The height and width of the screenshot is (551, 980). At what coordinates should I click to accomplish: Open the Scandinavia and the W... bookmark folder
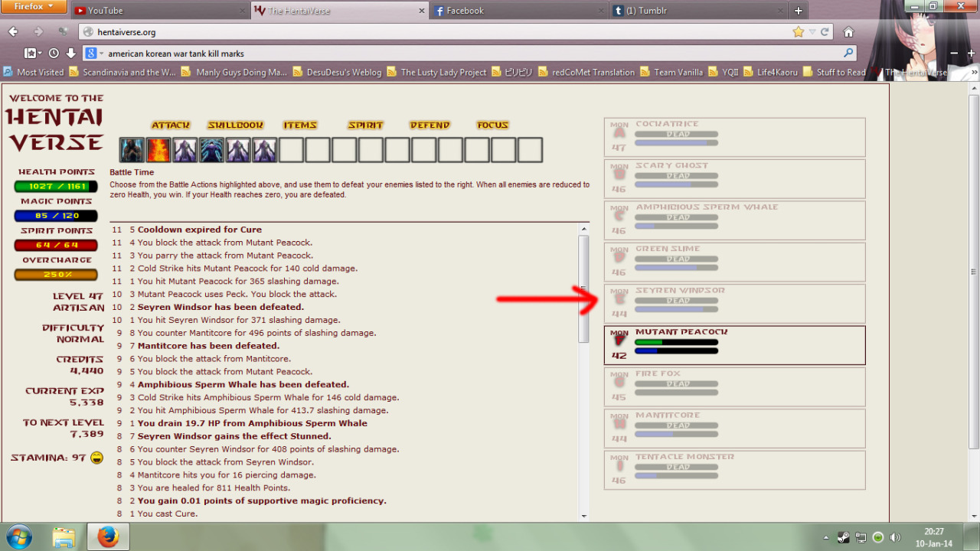pos(122,72)
